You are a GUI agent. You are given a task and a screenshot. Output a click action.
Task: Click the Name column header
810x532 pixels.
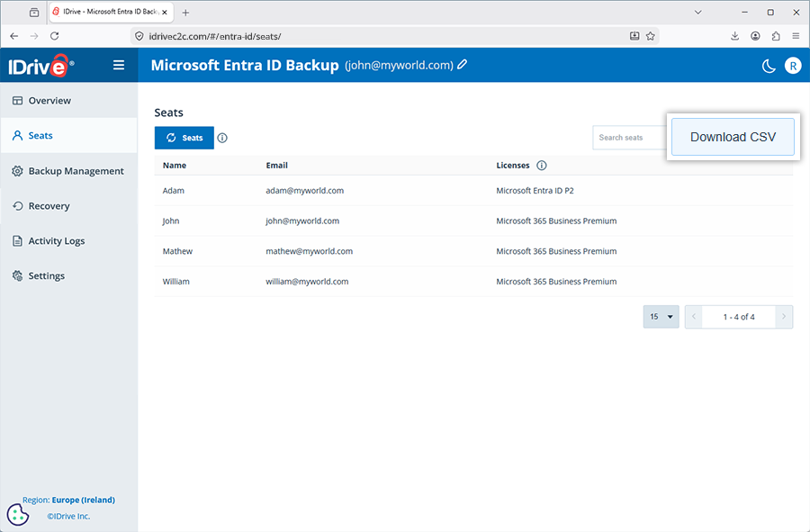[x=175, y=166]
